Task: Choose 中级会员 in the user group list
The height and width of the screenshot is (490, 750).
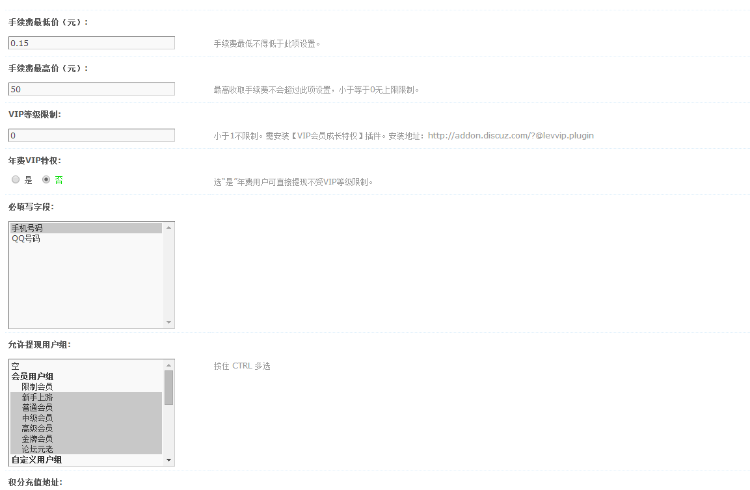Action: click(x=86, y=418)
